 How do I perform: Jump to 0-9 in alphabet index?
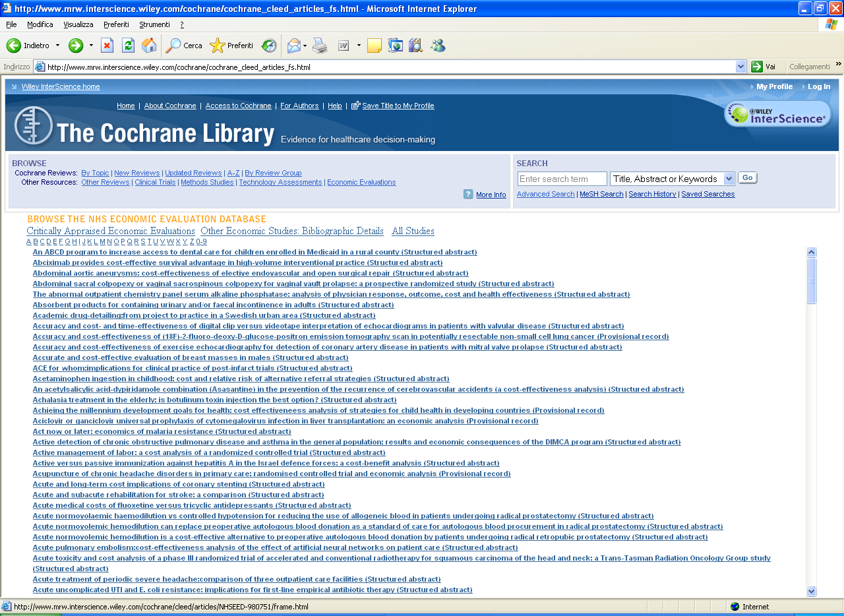coord(201,241)
